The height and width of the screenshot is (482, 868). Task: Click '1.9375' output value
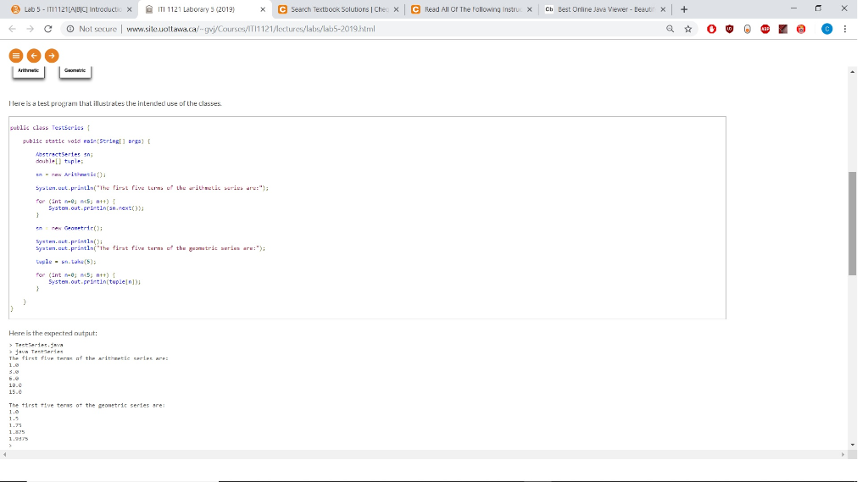[x=19, y=439]
